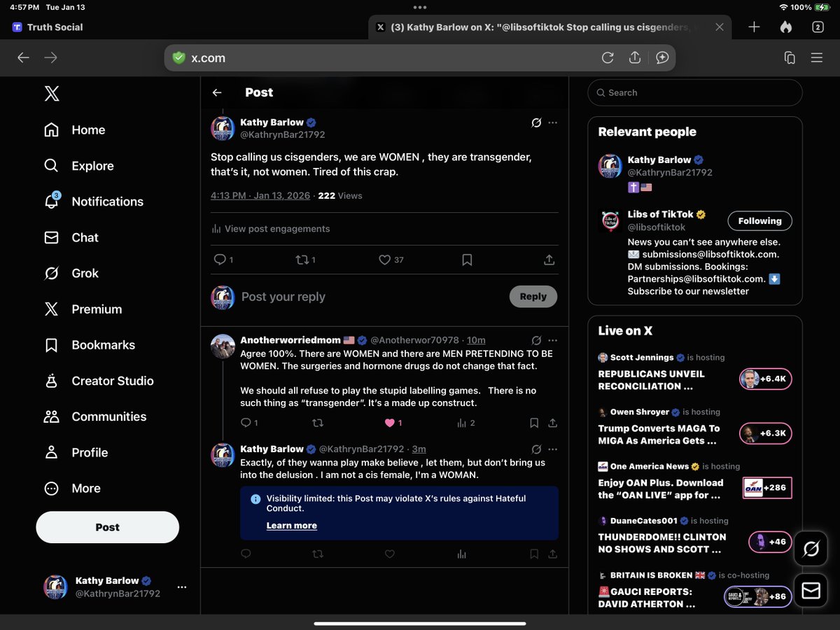
Task: Open options for Anotherworriedmom's reply
Action: click(553, 339)
